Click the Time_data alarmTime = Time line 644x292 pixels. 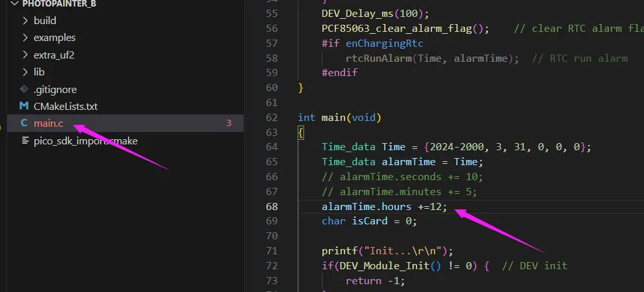pos(402,162)
